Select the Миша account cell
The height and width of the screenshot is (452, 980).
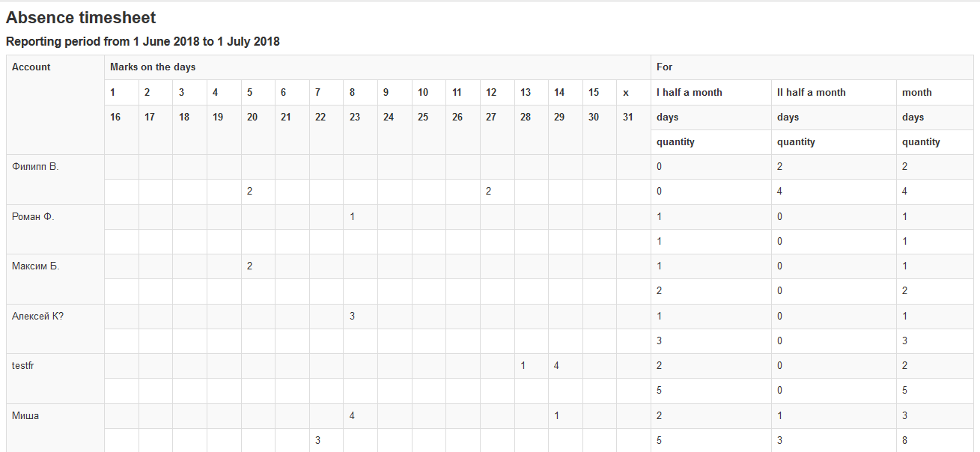pos(55,428)
